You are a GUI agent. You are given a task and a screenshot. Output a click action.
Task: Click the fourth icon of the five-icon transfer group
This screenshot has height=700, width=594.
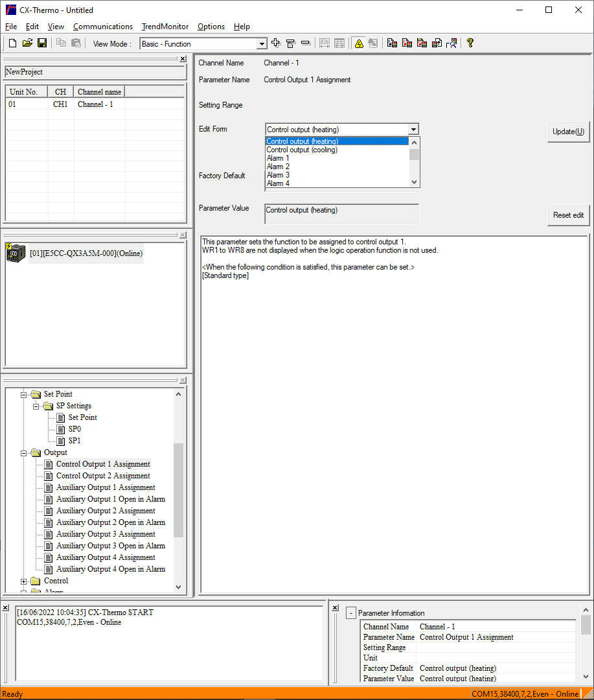tap(437, 43)
